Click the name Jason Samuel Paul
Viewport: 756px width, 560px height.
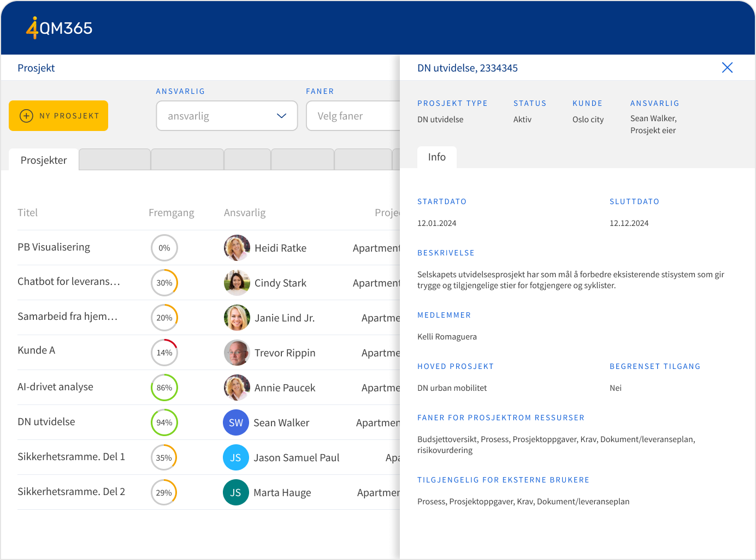coord(297,457)
